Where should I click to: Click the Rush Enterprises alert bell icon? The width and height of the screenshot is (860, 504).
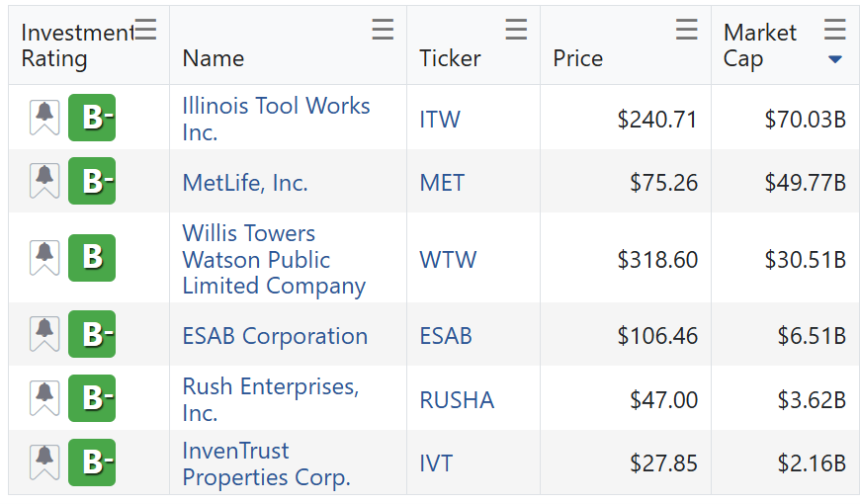pyautogui.click(x=44, y=398)
